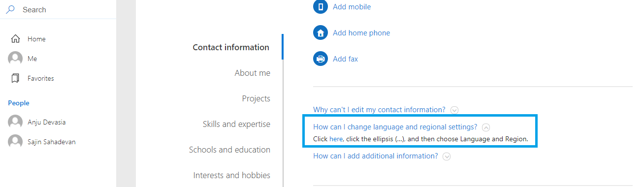Expand the contact information edit question chevron
The height and width of the screenshot is (187, 644).
[454, 110]
